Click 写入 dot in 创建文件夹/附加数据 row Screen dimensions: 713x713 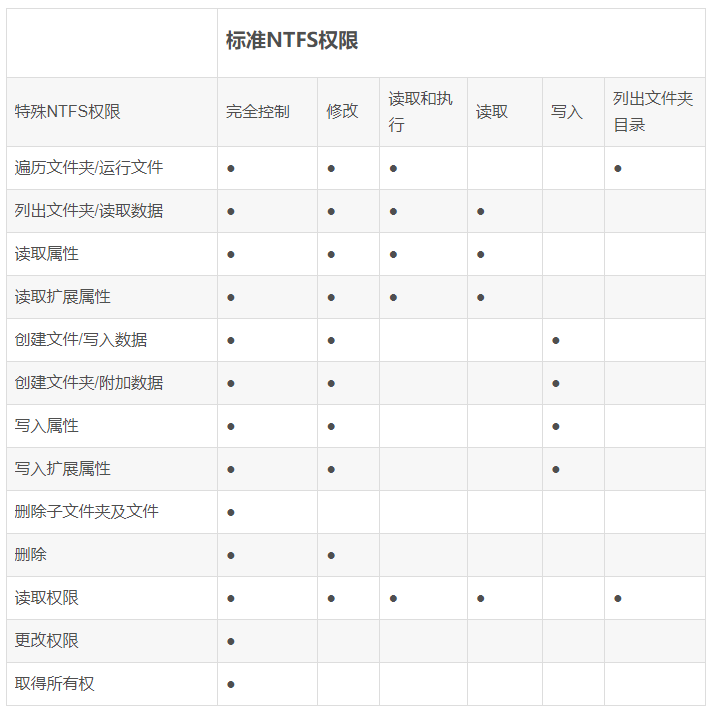[x=556, y=383]
